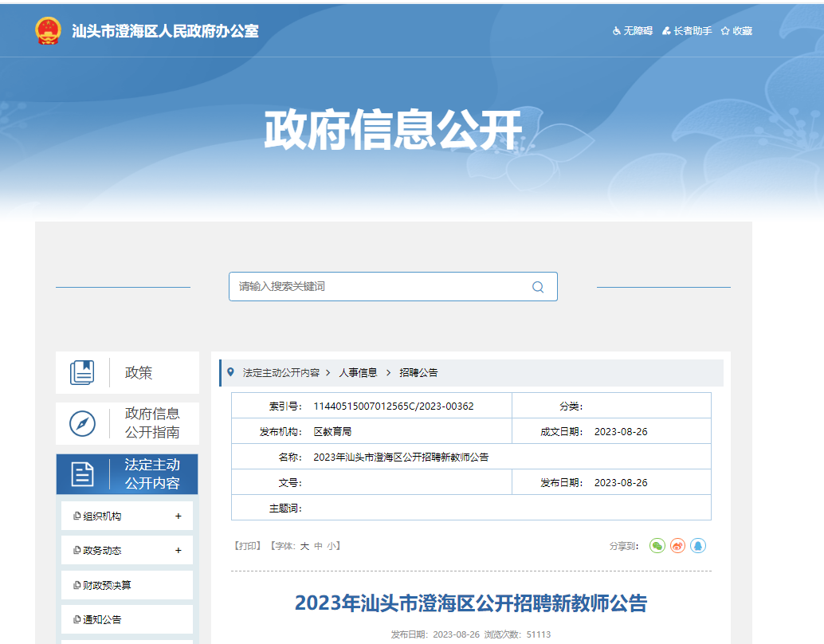Click the compass icon for 政府信息公开指南
The height and width of the screenshot is (644, 824).
[82, 423]
